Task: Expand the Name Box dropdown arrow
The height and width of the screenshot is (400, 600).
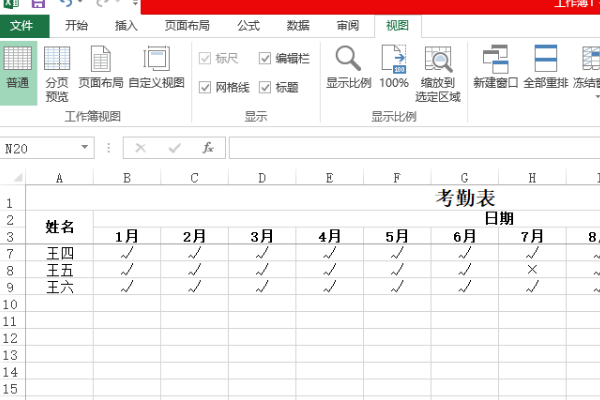Action: (x=85, y=147)
